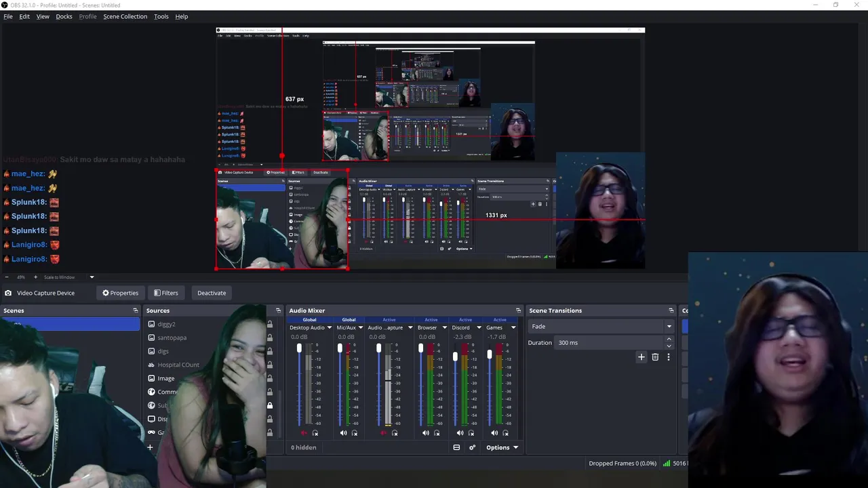Screen dimensions: 868x488
Task: Open Desktop Audio channel dropdown arrow
Action: (330, 327)
